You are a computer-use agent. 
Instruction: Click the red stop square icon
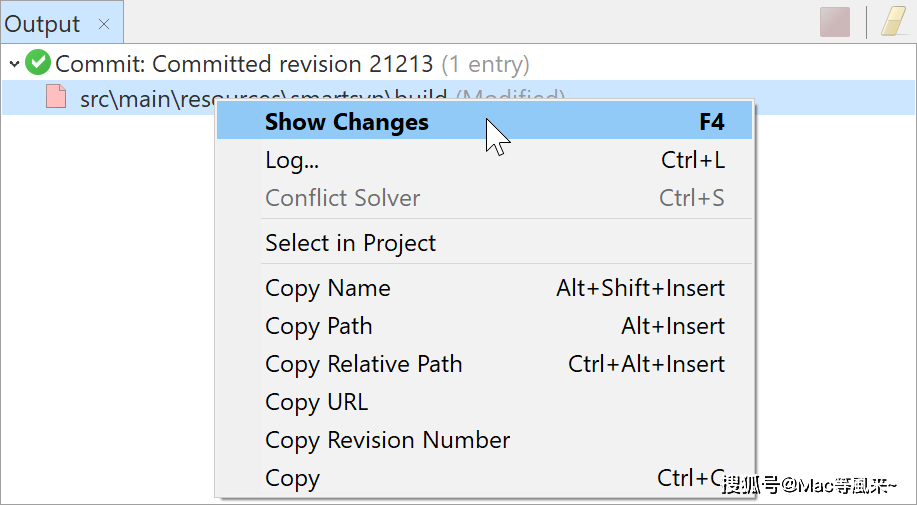tap(835, 22)
